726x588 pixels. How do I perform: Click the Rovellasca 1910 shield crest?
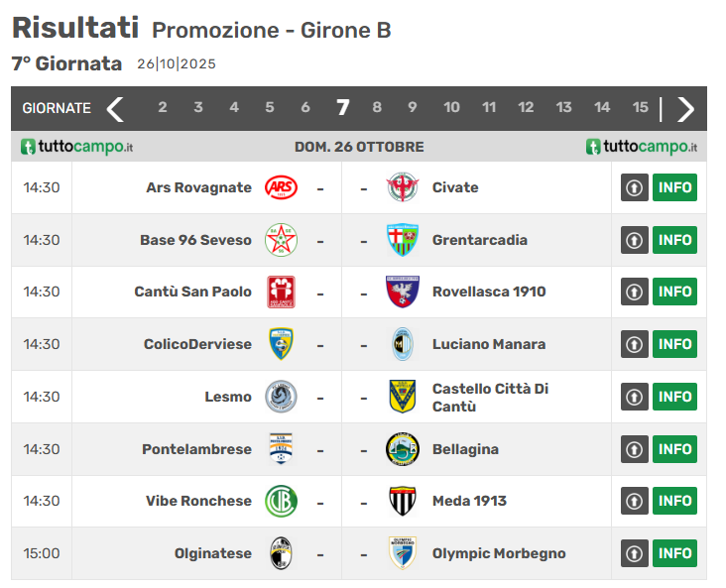(402, 292)
